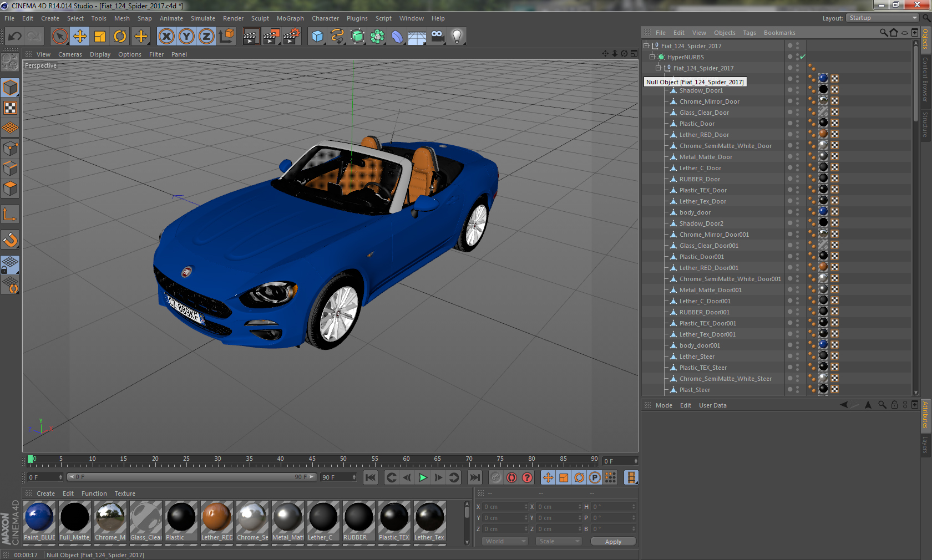932x560 pixels.
Task: Open the Cameras viewport menu
Action: pyautogui.click(x=70, y=54)
